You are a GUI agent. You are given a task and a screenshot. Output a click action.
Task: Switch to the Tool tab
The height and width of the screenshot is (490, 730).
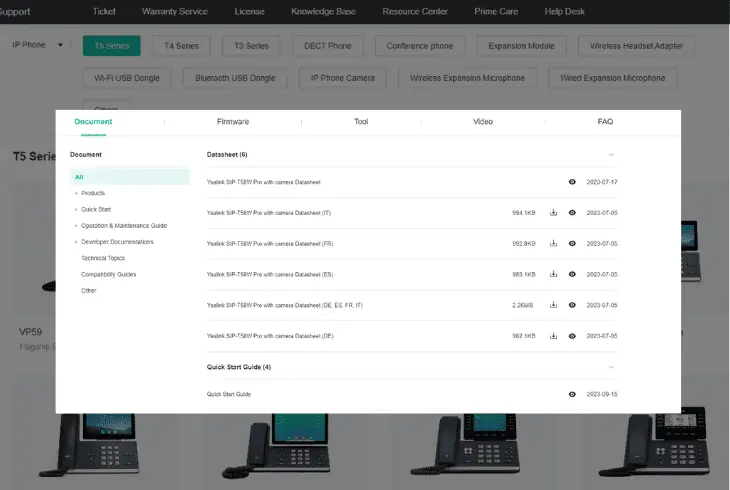pyautogui.click(x=361, y=122)
